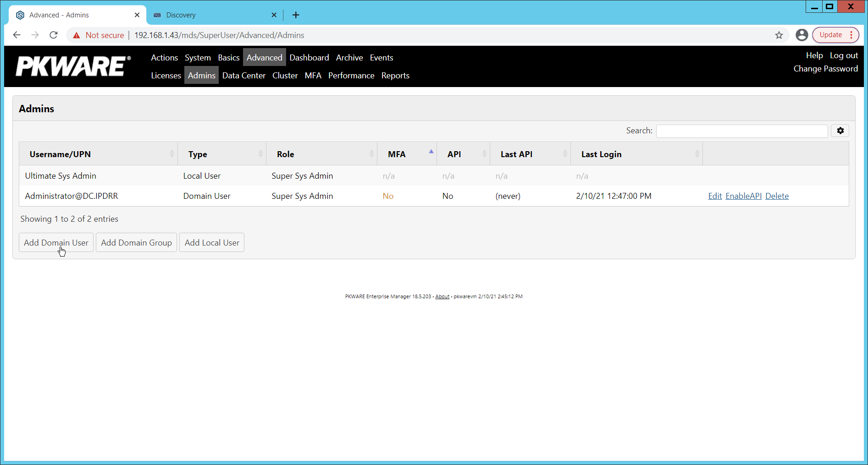Open a new browser tab with plus icon
Image resolution: width=868 pixels, height=465 pixels.
tap(296, 15)
